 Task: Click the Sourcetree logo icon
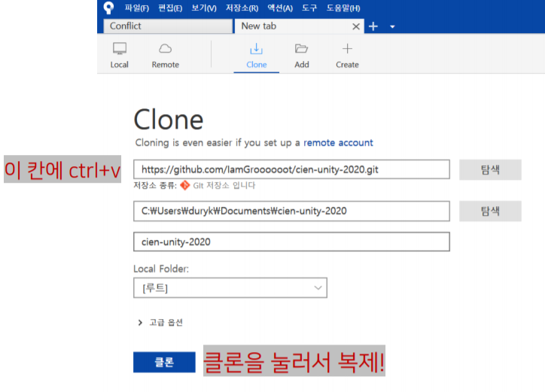(109, 8)
